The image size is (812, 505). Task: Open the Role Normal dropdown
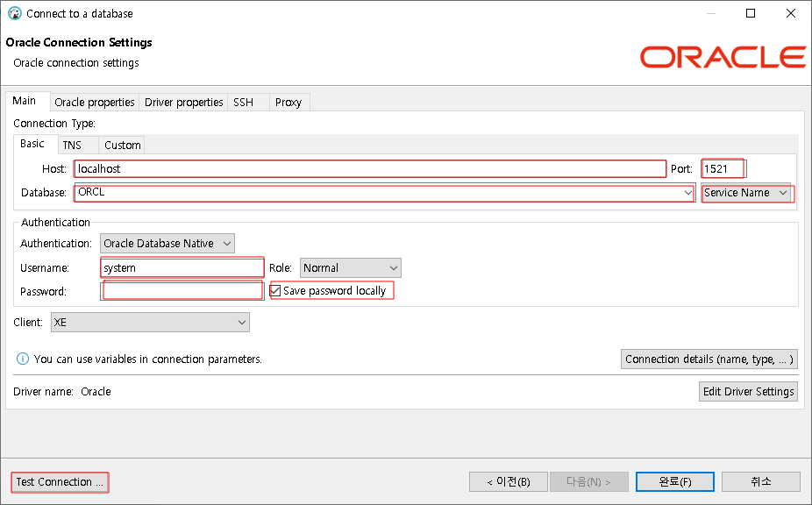[350, 267]
